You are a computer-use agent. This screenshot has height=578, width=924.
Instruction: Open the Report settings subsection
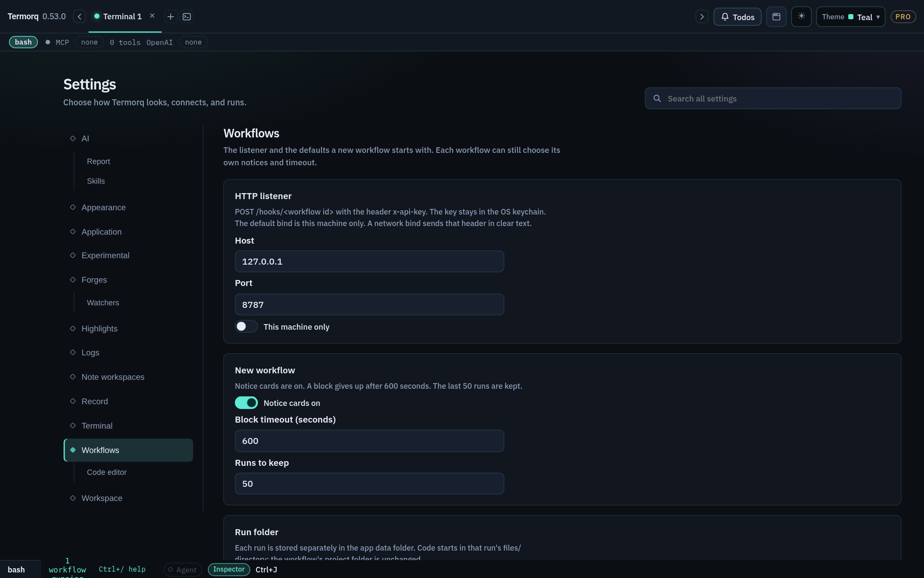click(x=98, y=161)
